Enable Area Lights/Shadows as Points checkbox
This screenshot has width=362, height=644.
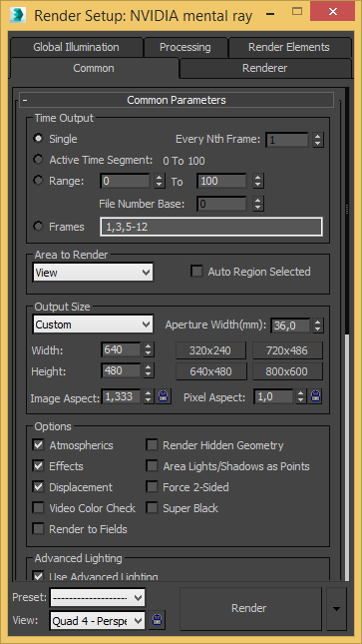click(x=153, y=466)
